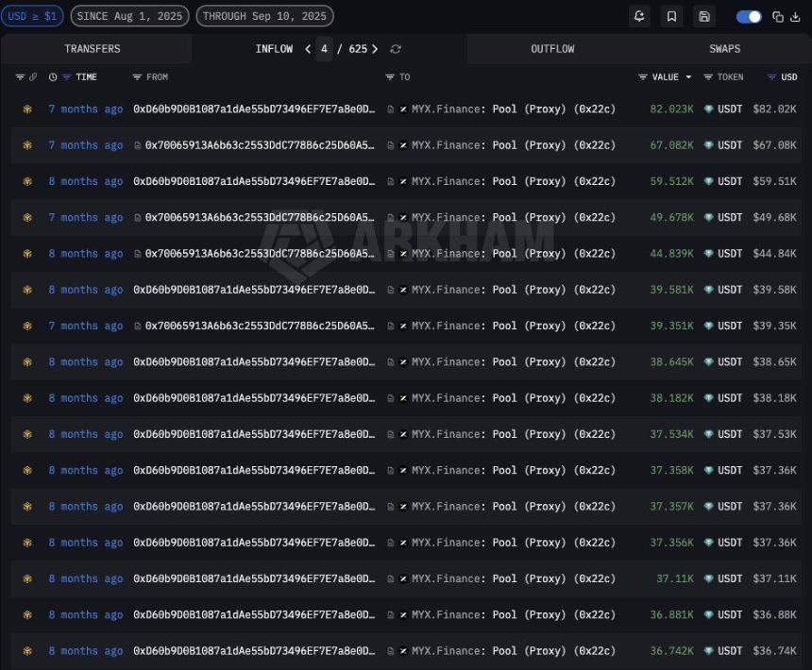Viewport: 812px width, 670px height.
Task: Click the copy icon at top right
Action: coord(778,17)
